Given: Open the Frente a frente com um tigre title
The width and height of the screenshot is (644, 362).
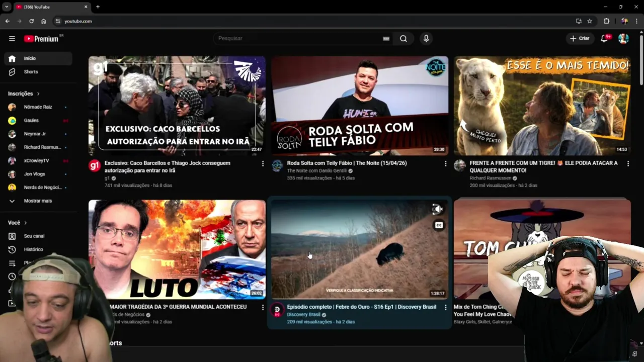Looking at the screenshot, I should click(543, 166).
